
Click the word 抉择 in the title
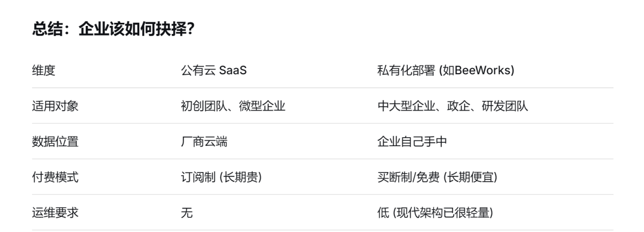(172, 29)
